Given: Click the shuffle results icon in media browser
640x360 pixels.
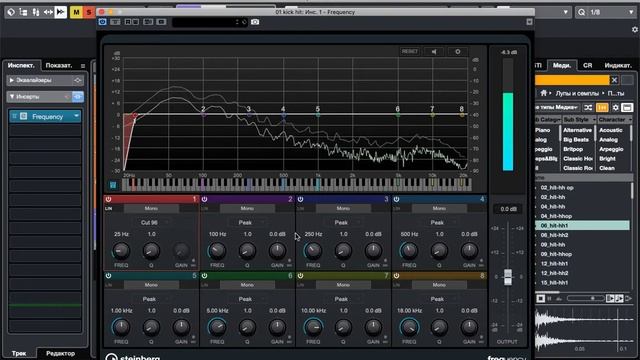Looking at the screenshot, I should [588, 107].
